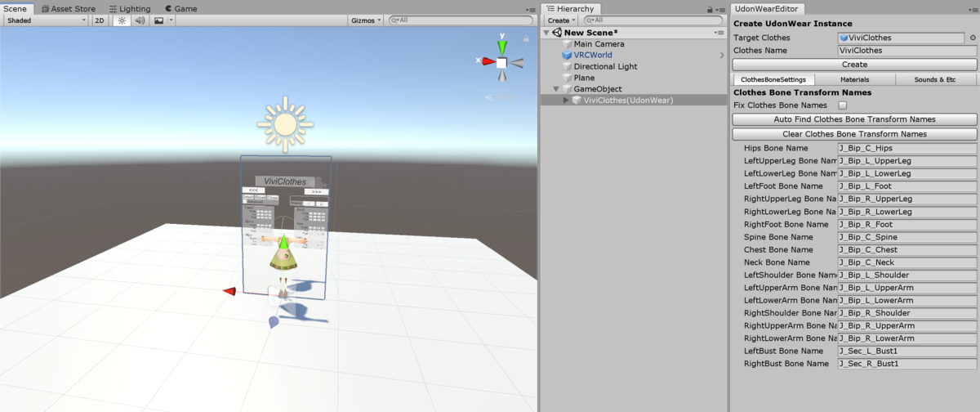This screenshot has height=412, width=980.
Task: Click VRCWorld blue prefab icon
Action: 567,56
